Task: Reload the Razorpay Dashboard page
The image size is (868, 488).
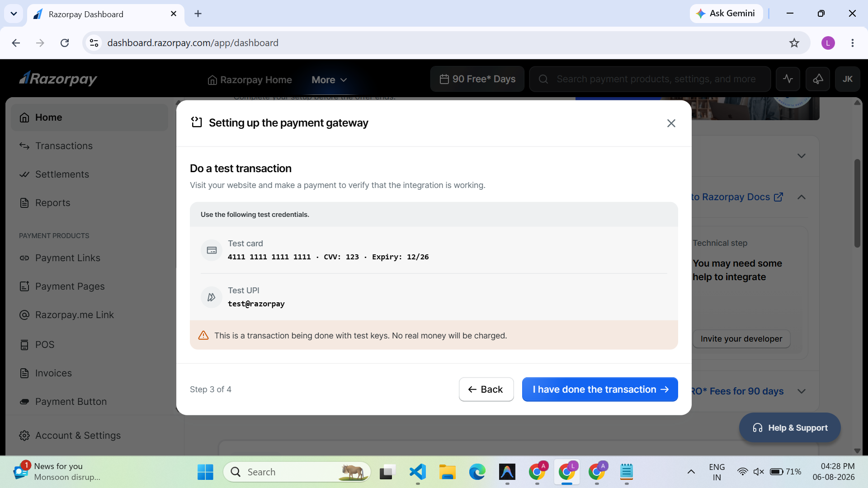Action: 65,43
